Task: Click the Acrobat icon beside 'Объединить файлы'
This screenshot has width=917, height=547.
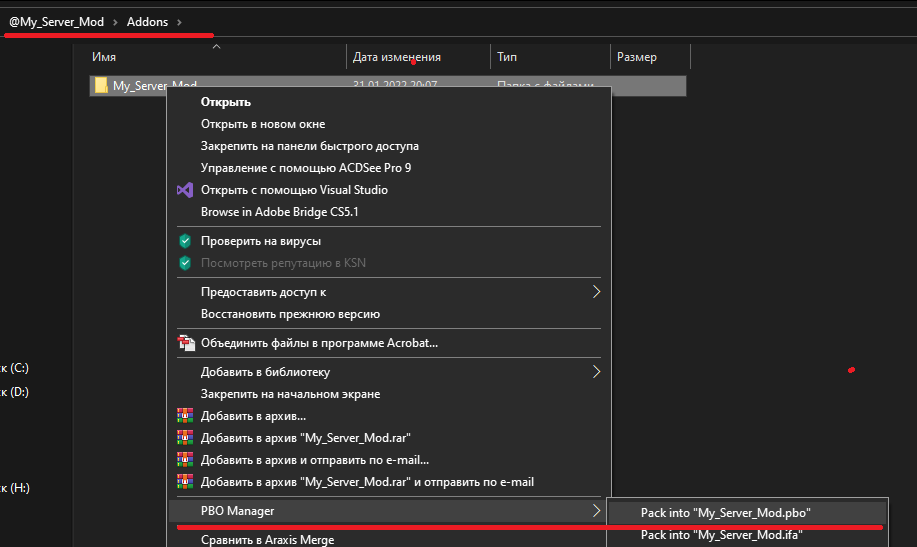Action: tap(186, 343)
